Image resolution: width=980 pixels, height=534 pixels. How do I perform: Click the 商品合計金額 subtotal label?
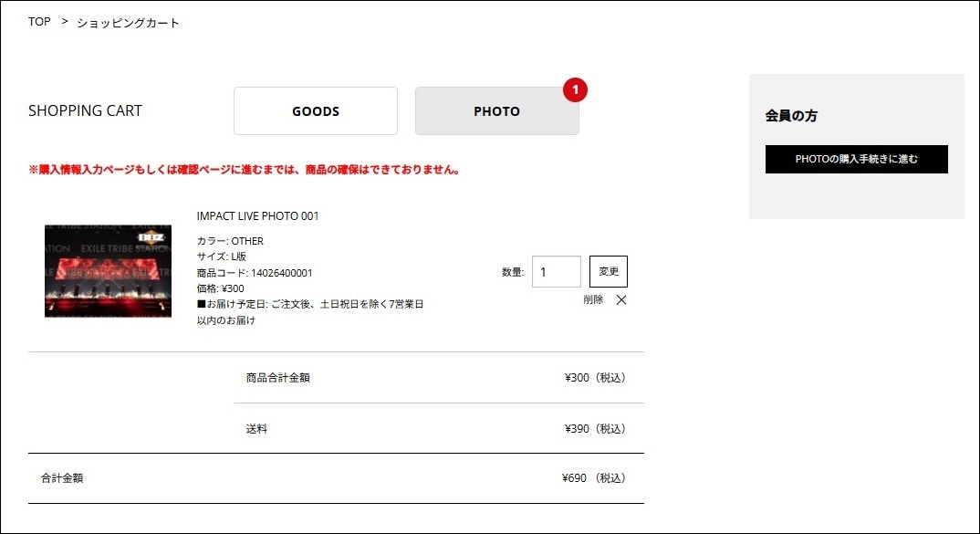coord(278,377)
